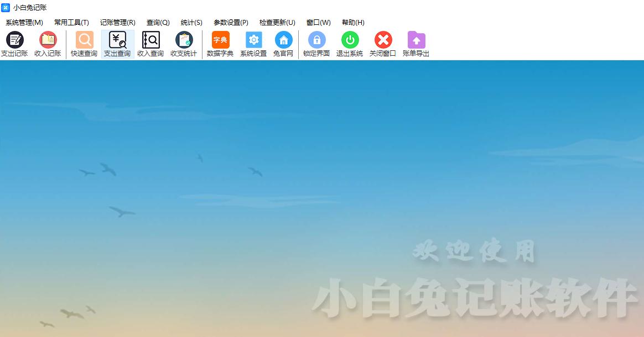644x337 pixels.
Task: Lock the interface with 锁定界面
Action: pyautogui.click(x=316, y=44)
